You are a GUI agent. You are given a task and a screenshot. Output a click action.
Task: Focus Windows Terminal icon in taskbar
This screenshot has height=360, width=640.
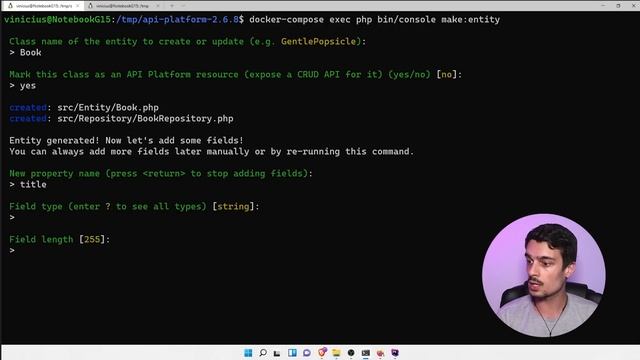point(366,353)
